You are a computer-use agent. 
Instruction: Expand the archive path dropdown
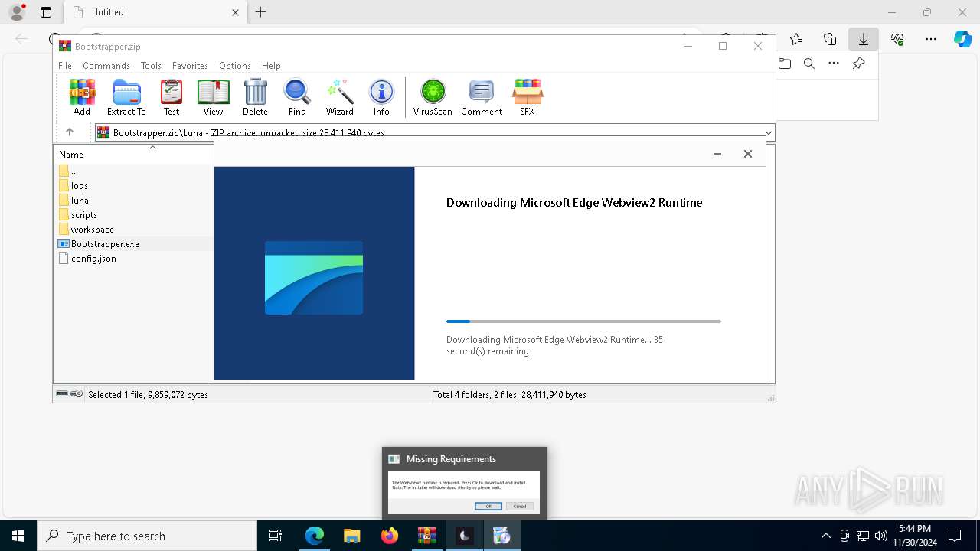[x=768, y=132]
